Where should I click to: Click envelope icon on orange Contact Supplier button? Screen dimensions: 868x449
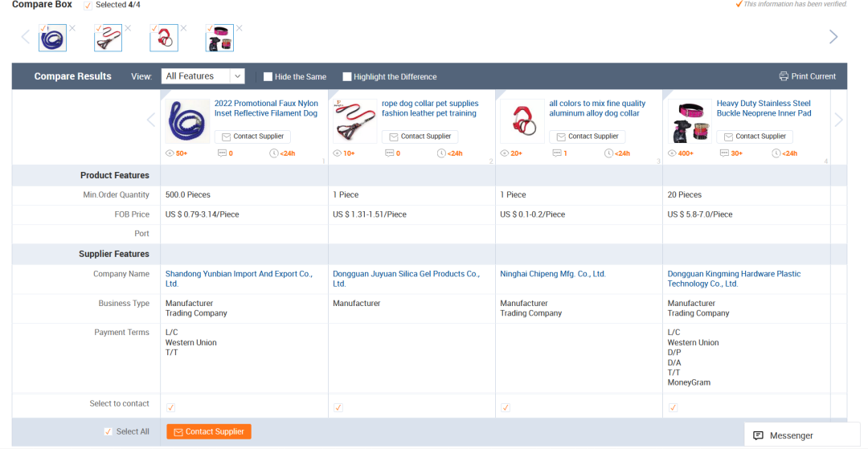pos(178,432)
